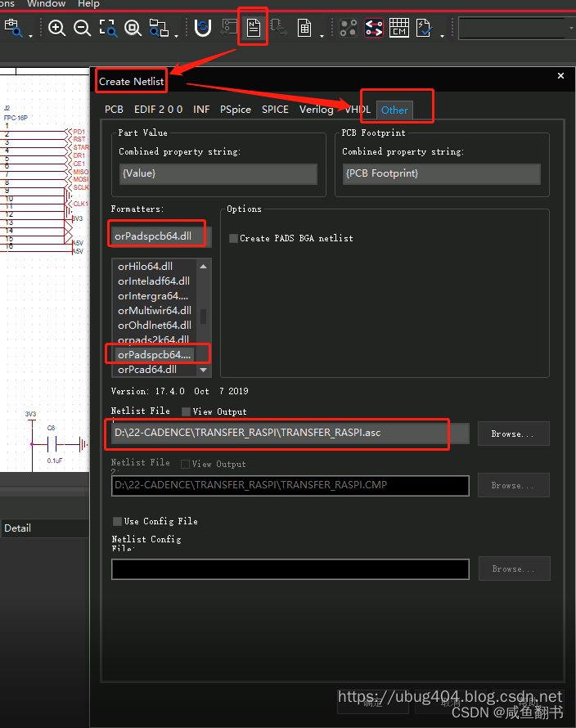Click Browse for the .asc netlist file
Image resolution: width=576 pixels, height=728 pixels.
[x=513, y=434]
